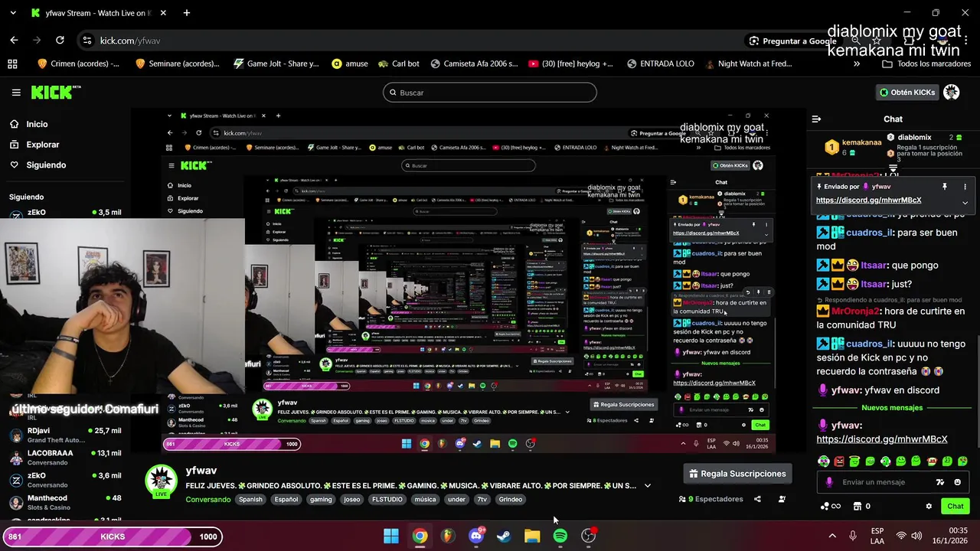Viewport: 980px width, 551px height.
Task: Show more bookmarks via double-chevron
Action: (857, 64)
